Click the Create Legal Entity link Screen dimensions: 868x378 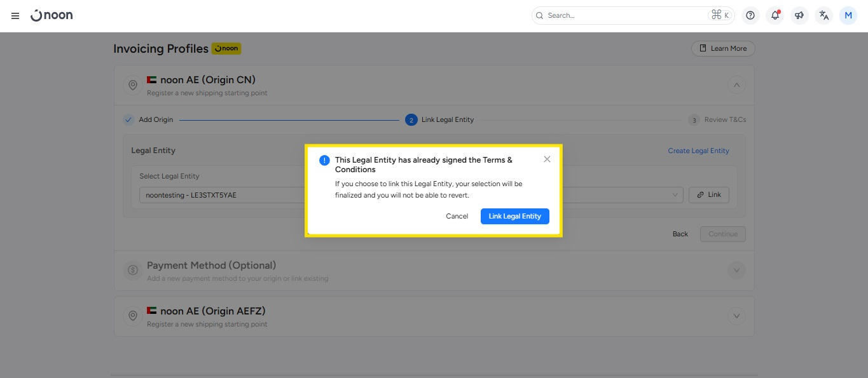(698, 151)
